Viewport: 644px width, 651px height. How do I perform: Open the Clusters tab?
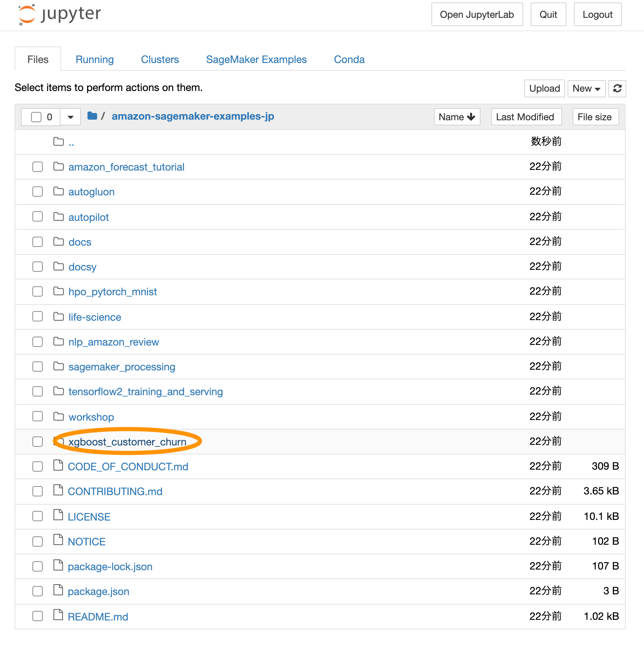point(160,59)
